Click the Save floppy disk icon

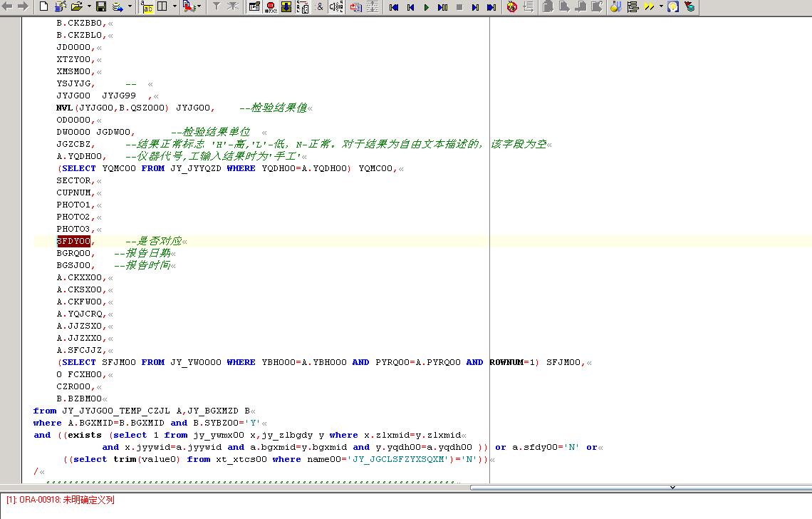pos(100,7)
